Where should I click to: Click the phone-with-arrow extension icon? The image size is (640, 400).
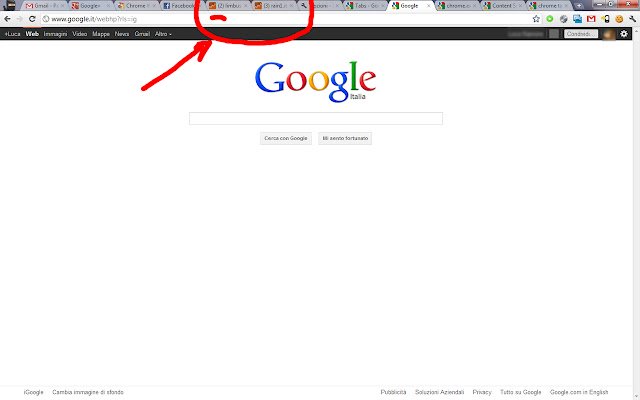(606, 19)
